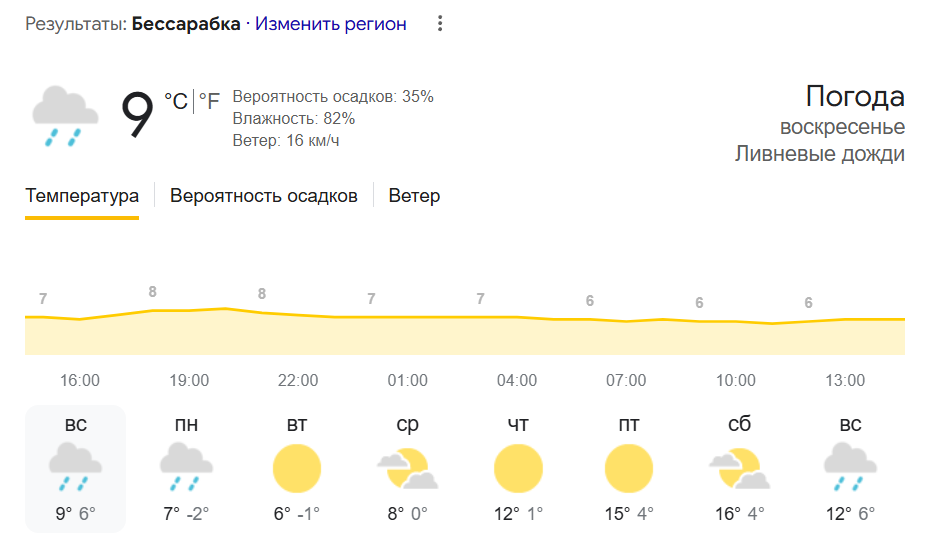Viewport: 938px width, 549px height.
Task: Open the Вероятность осадков tab
Action: 264,196
